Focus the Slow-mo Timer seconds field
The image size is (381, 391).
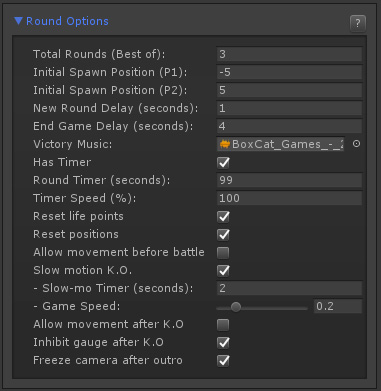pyautogui.click(x=289, y=288)
